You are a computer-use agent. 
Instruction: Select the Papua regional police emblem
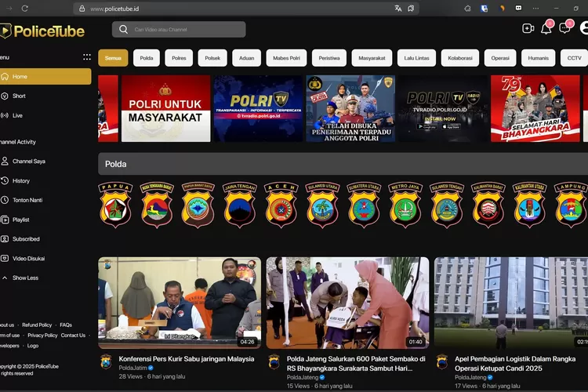tap(115, 205)
